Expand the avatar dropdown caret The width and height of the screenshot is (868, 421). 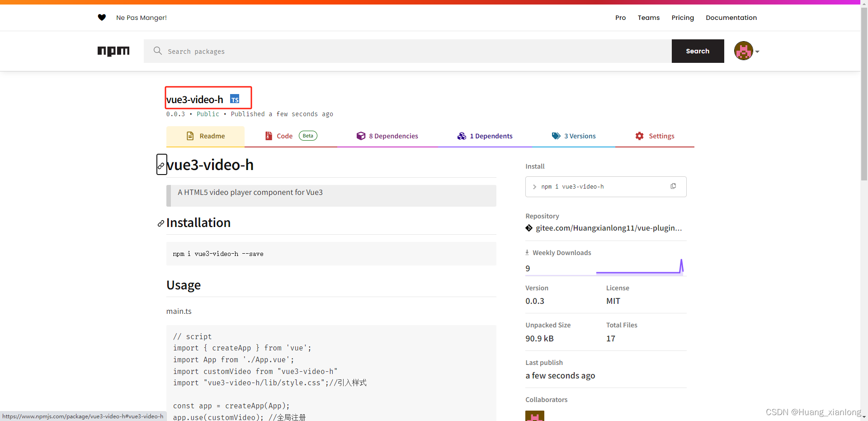click(x=757, y=52)
